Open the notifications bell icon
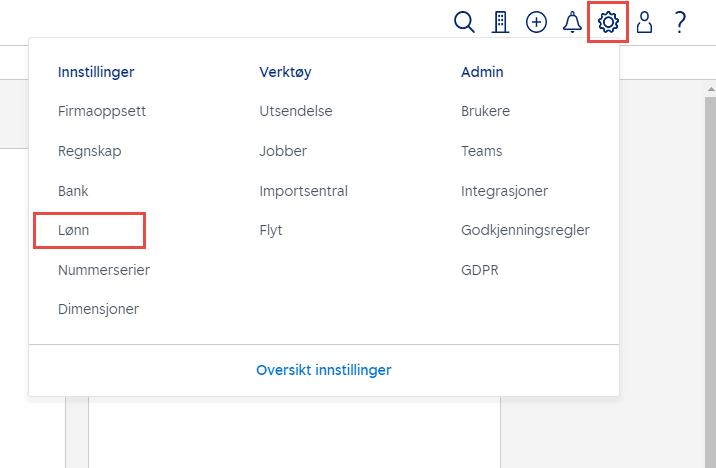The width and height of the screenshot is (716, 468). pyautogui.click(x=573, y=22)
